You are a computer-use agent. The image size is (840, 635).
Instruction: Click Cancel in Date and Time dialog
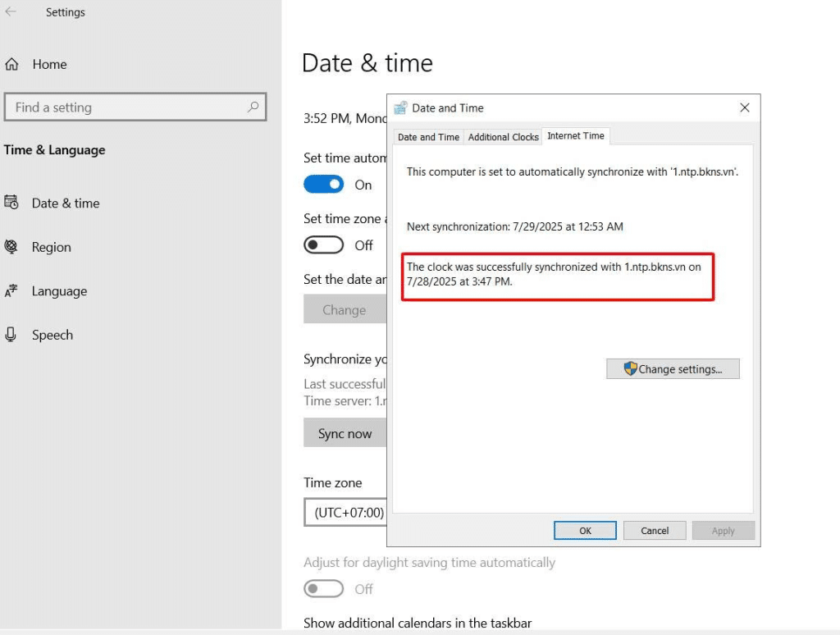(x=655, y=531)
